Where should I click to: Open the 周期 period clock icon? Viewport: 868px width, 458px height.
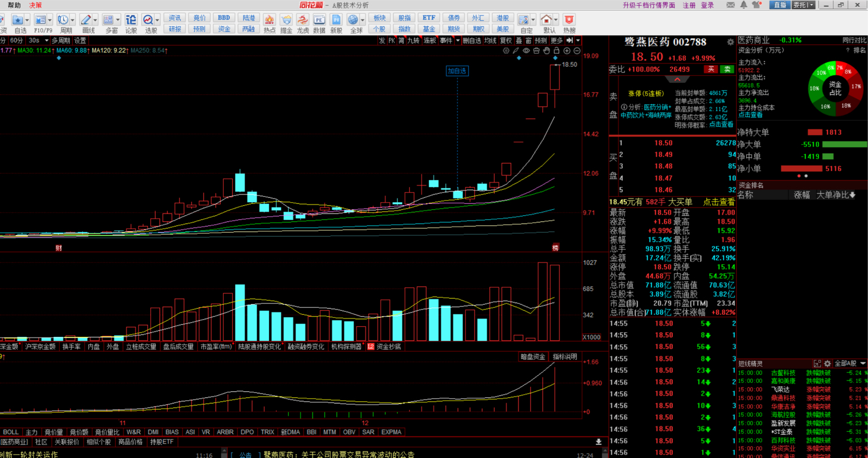coord(63,20)
